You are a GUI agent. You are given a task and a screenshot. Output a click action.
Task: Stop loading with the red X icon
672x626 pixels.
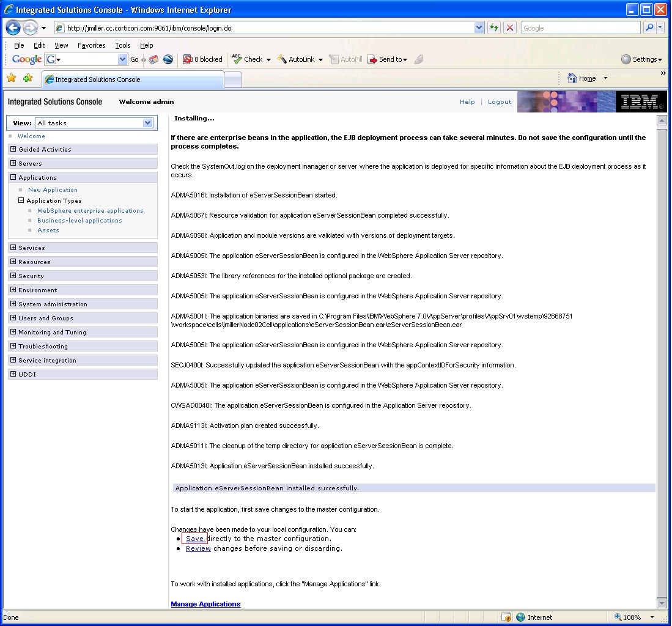510,28
